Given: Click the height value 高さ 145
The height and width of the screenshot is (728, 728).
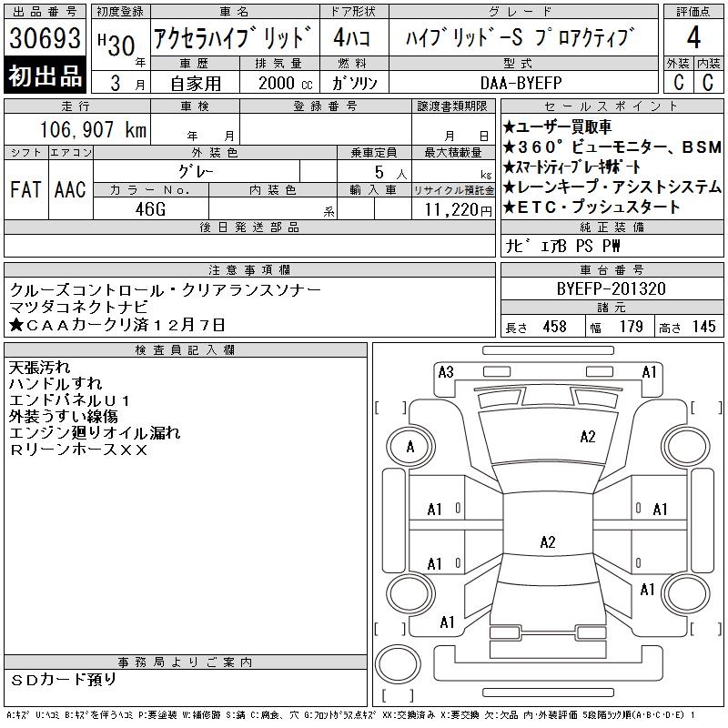Looking at the screenshot, I should point(687,327).
